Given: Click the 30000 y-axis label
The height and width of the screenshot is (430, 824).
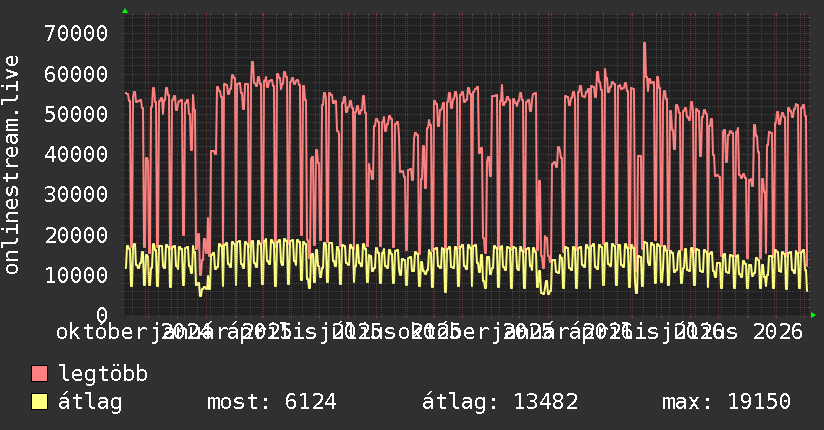Looking at the screenshot, I should click(x=76, y=194).
